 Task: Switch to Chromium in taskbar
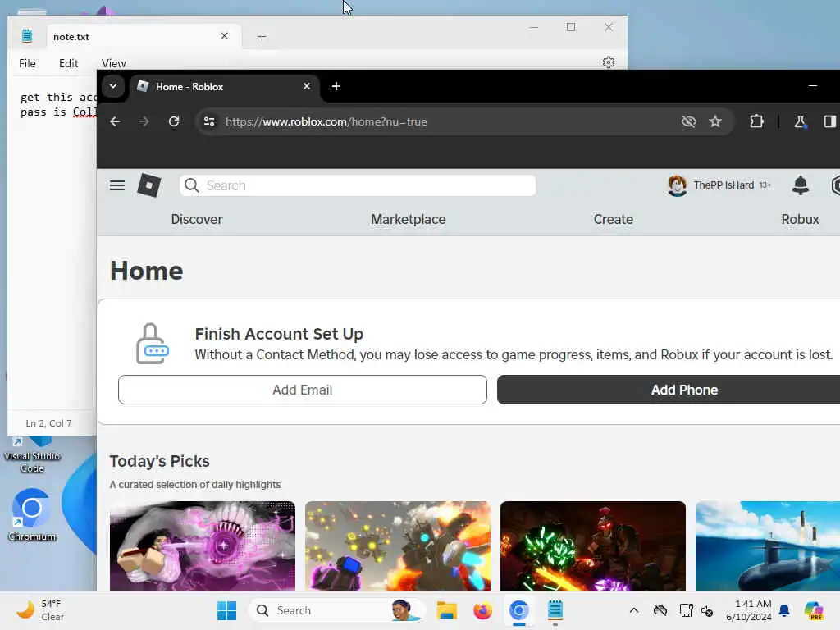click(x=518, y=610)
